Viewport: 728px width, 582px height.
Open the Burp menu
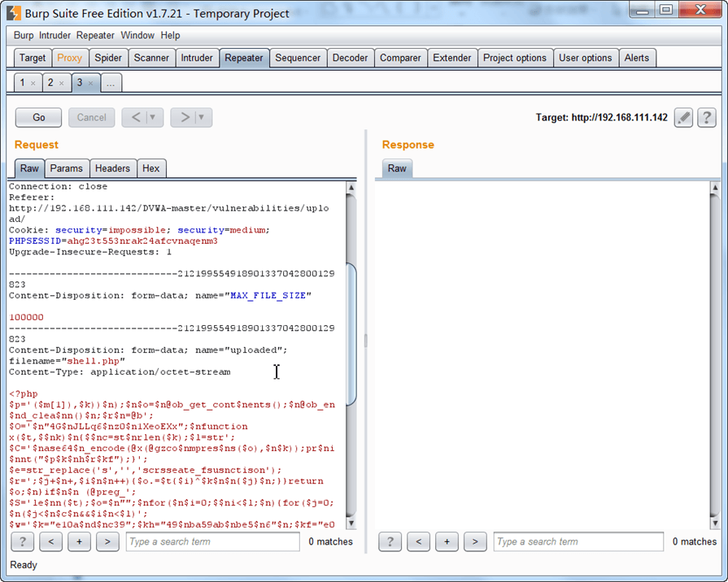24,35
